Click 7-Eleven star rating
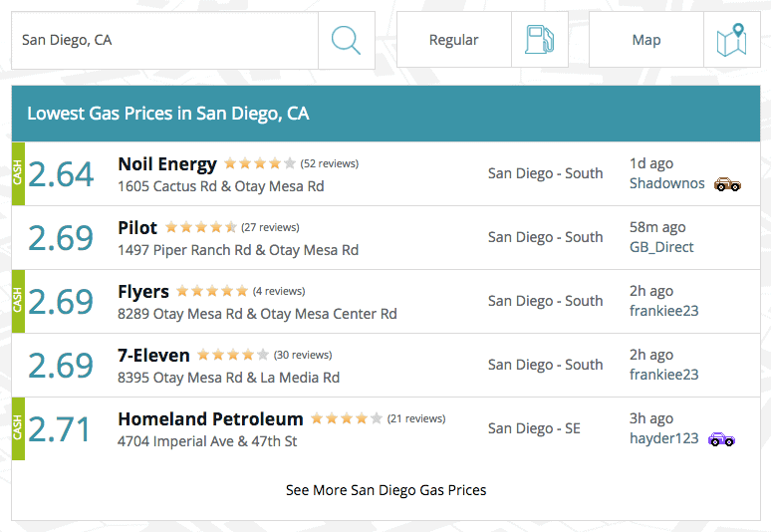 233,355
